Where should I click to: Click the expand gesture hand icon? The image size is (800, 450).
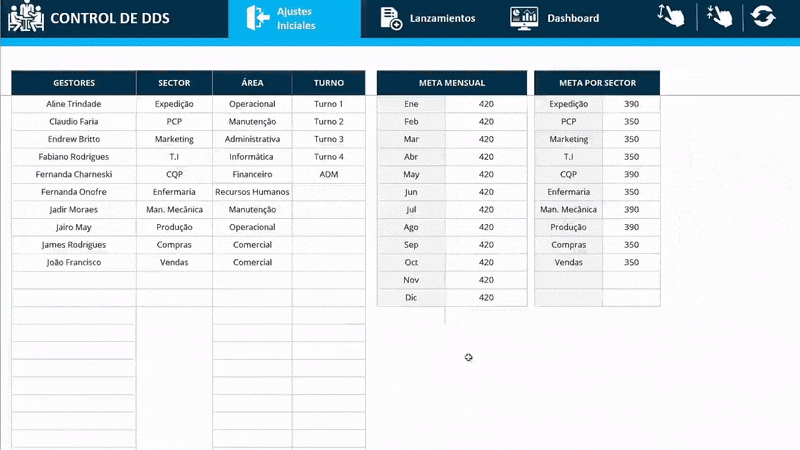pos(719,17)
